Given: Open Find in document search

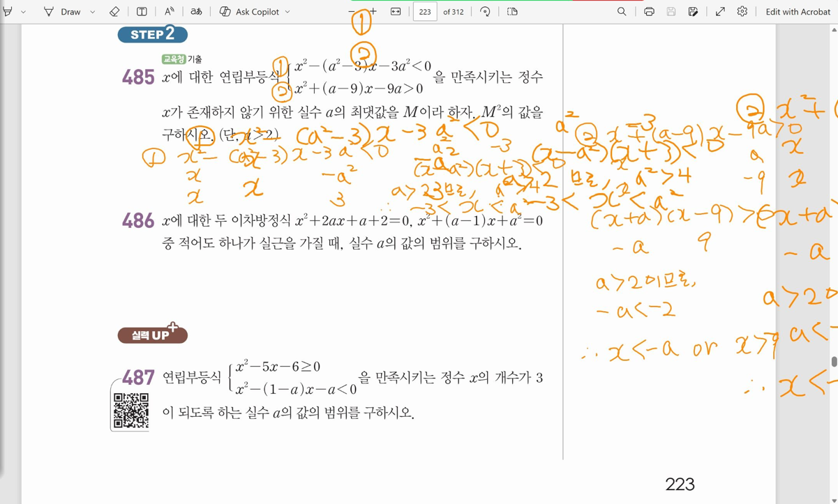Looking at the screenshot, I should 622,12.
